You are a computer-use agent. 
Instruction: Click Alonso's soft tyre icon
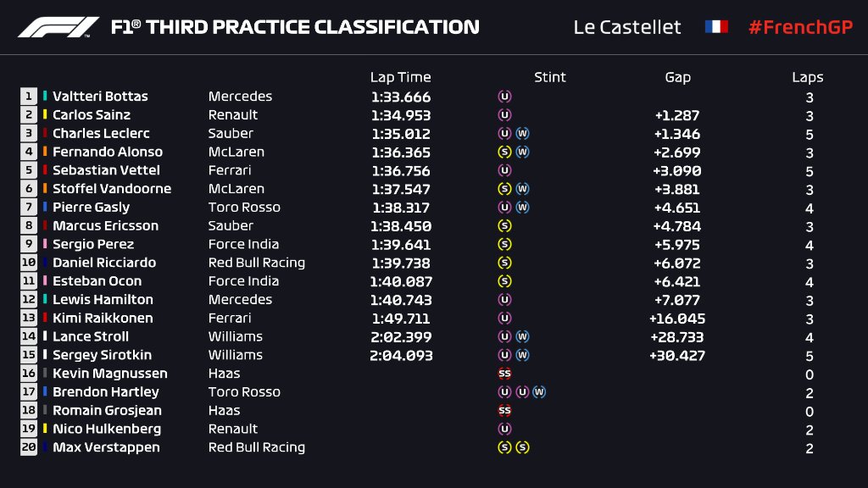click(x=504, y=152)
